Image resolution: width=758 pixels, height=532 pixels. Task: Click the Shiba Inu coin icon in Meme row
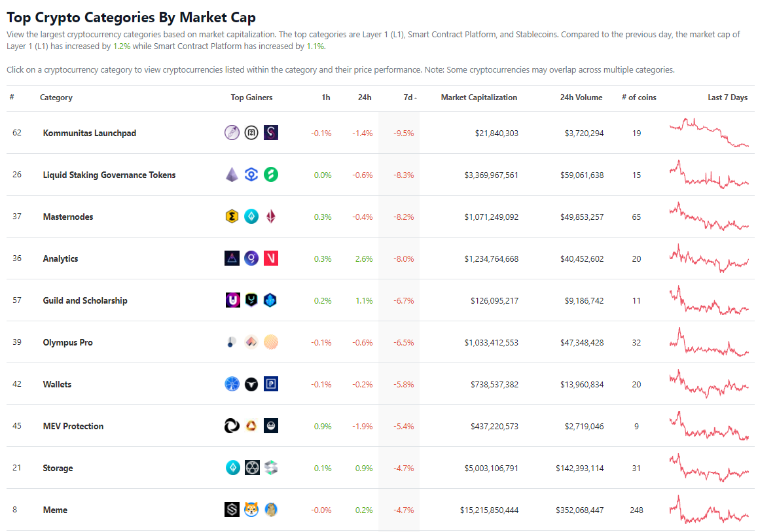tap(251, 510)
